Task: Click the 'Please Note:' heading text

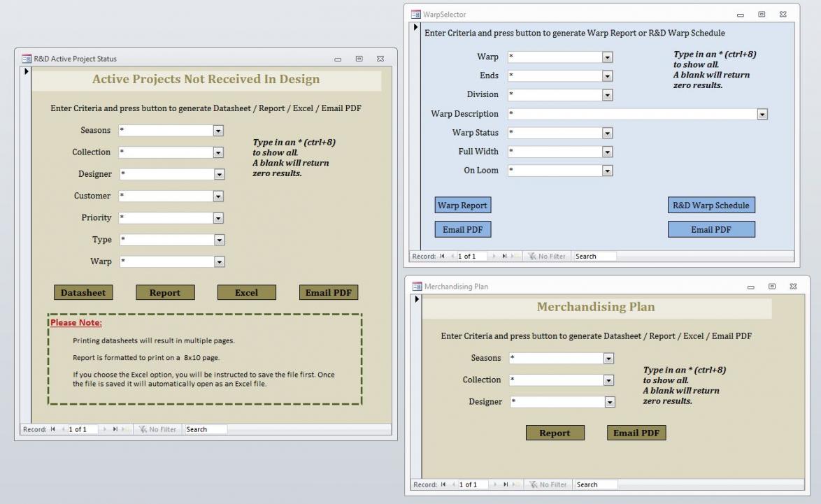Action: pos(76,322)
